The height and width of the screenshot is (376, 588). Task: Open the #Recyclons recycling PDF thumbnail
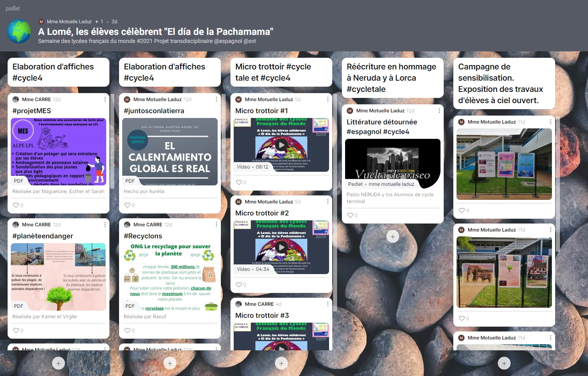tap(170, 277)
